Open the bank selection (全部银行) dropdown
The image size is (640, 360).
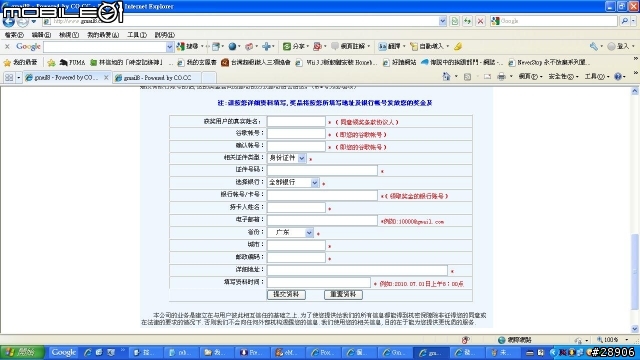315,182
